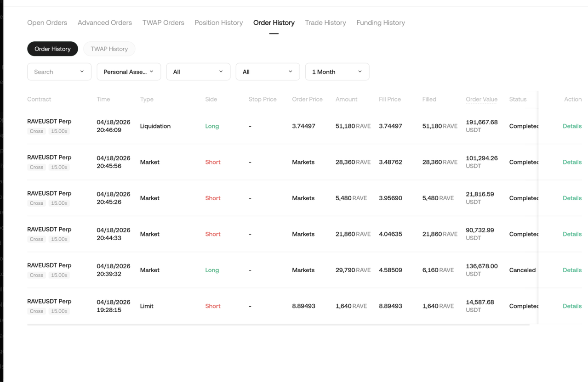View Details for the Canceled order
Image resolution: width=588 pixels, height=382 pixels.
click(572, 270)
